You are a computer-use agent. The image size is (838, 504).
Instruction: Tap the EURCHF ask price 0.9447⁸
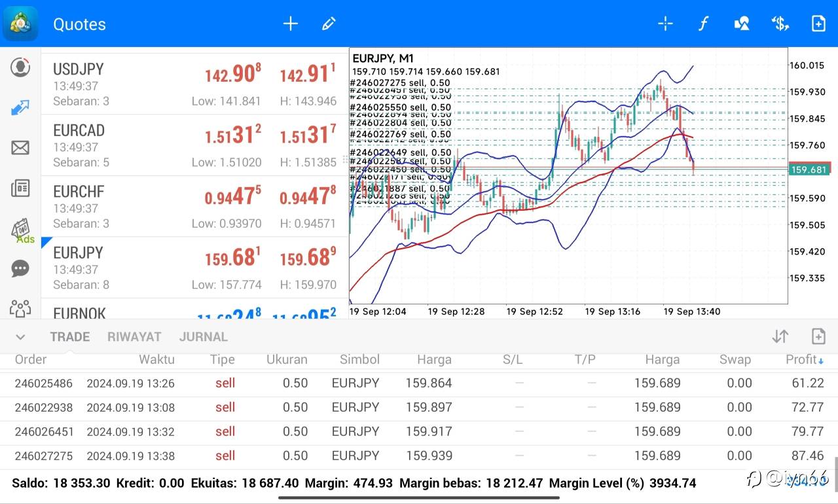pos(308,196)
